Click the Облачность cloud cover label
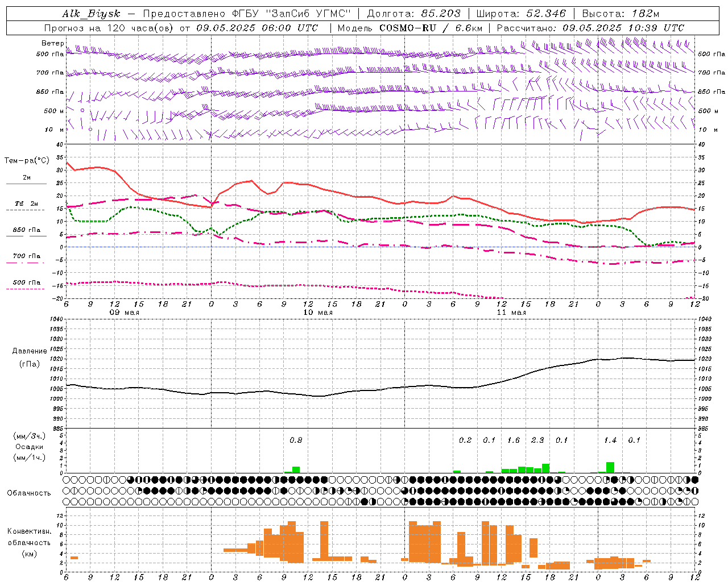 (29, 493)
